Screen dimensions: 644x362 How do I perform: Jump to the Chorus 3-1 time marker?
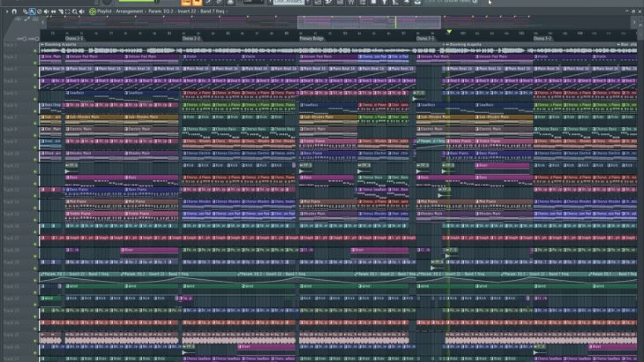tap(425, 39)
